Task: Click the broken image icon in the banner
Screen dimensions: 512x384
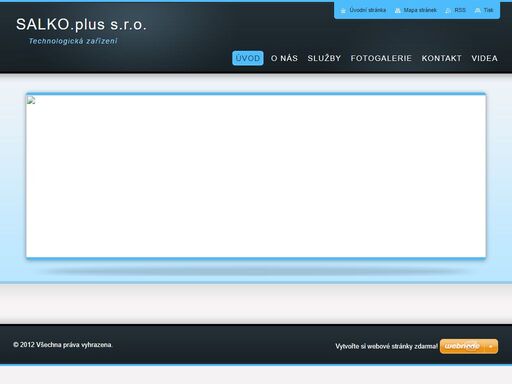Action: click(x=31, y=100)
